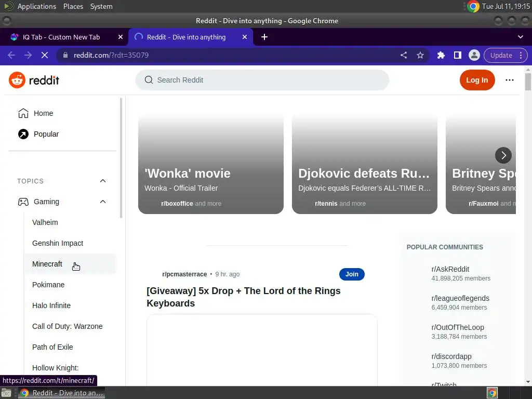Image resolution: width=532 pixels, height=399 pixels.
Task: Open the Djokovic defeats trending card
Action: [364, 165]
